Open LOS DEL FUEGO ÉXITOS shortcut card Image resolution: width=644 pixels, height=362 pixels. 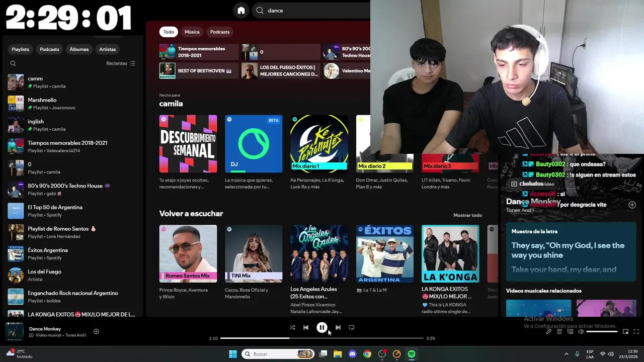pos(281,71)
